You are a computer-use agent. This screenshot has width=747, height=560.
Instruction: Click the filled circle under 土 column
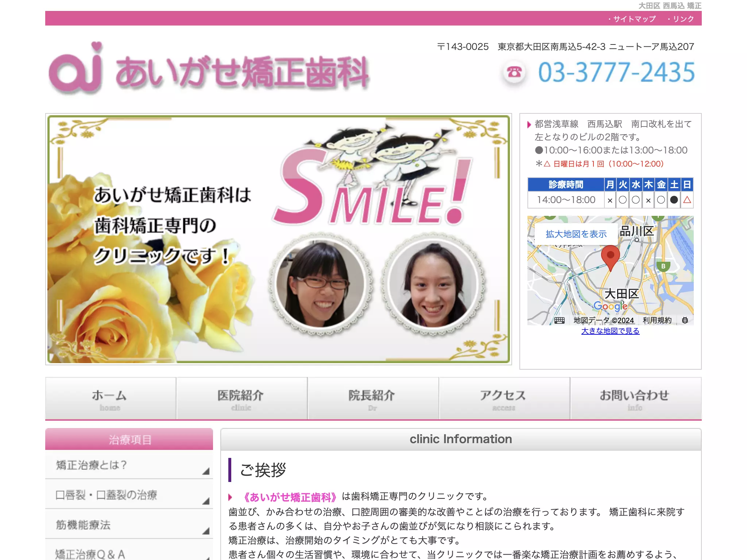pos(674,200)
